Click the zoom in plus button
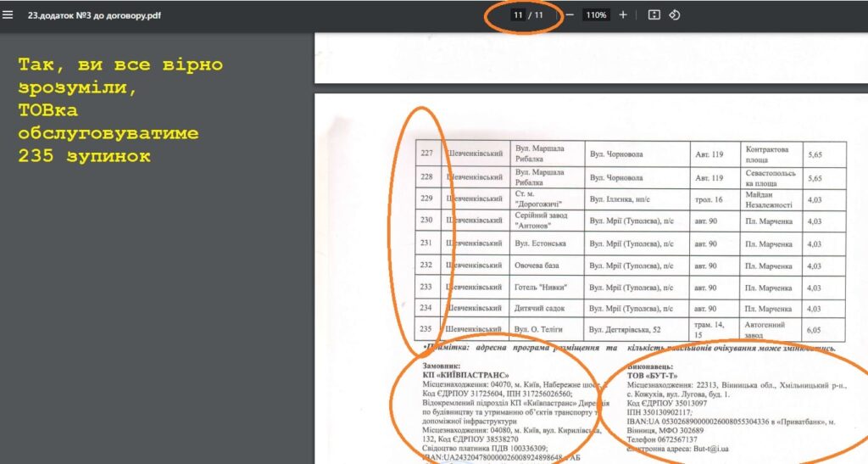Image resolution: width=868 pixels, height=464 pixels. [623, 15]
